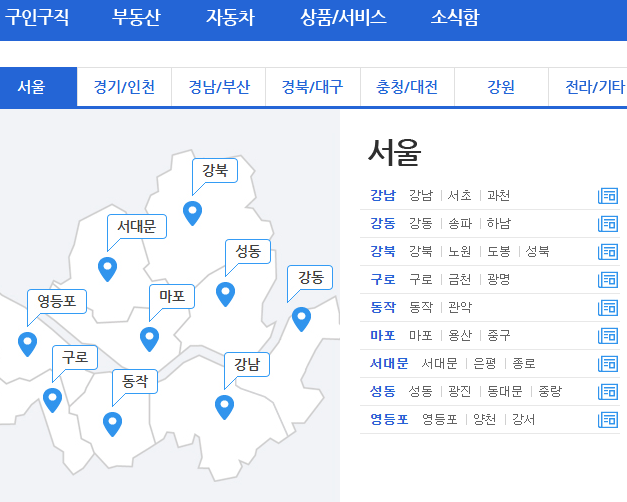This screenshot has width=627, height=502.
Task: Select 성북 district link
Action: 537,251
